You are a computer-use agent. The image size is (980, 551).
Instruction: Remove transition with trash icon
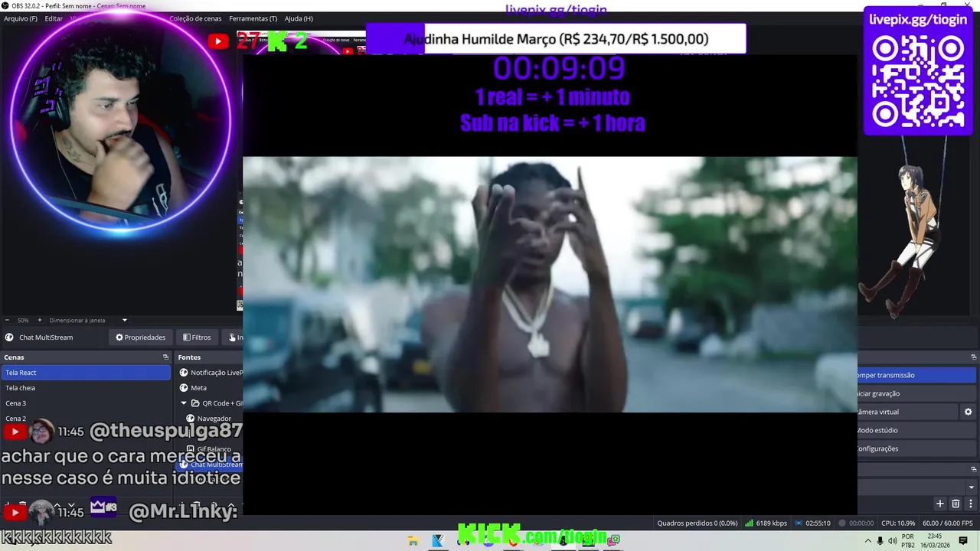tap(955, 504)
